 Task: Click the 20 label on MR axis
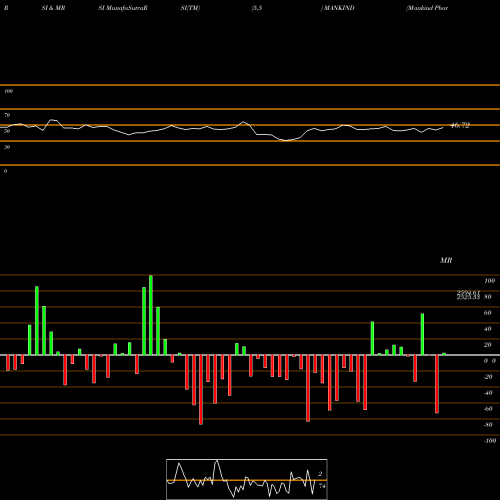(x=488, y=345)
